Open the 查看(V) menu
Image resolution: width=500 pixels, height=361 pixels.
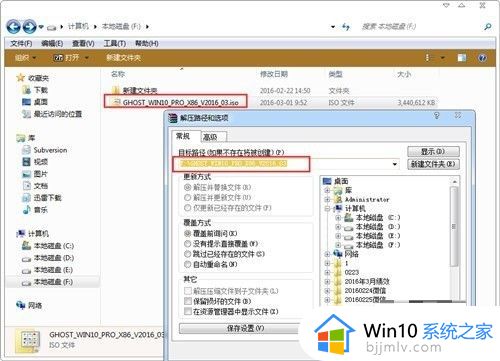click(x=83, y=44)
